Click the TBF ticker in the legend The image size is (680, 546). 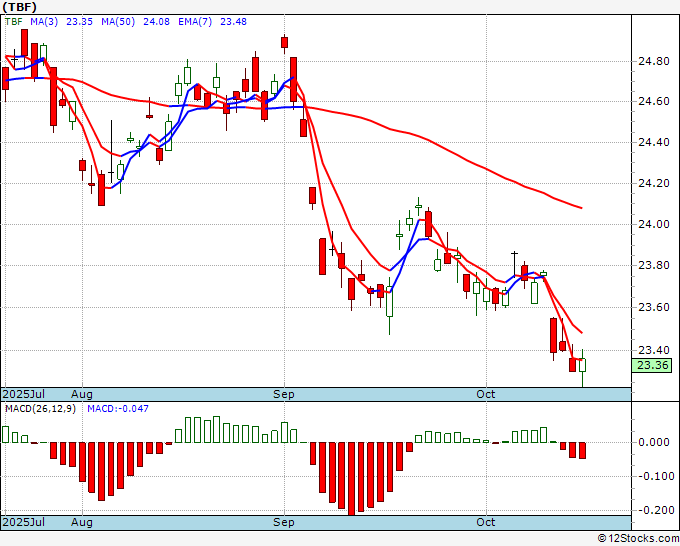[13, 21]
